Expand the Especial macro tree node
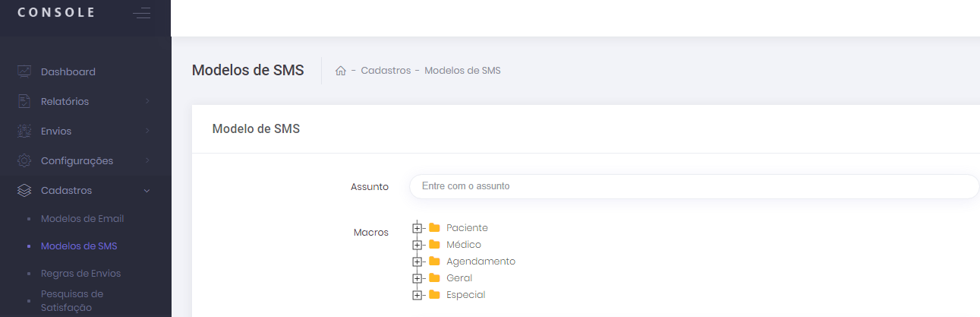This screenshot has height=317, width=980. (416, 295)
